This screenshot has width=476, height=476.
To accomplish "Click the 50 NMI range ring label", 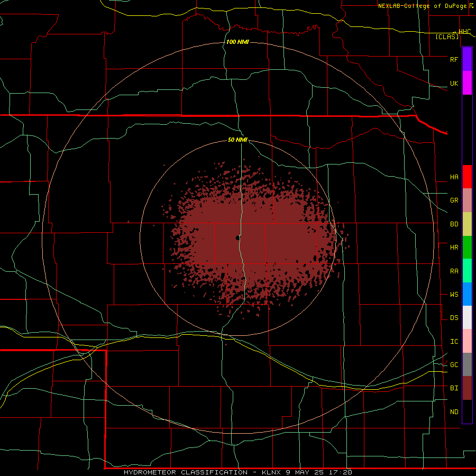I will tap(237, 140).
